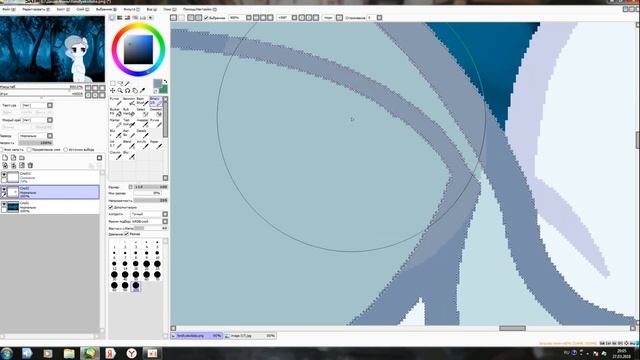Open the Edit menu
Screen dimensions: 640x360
coord(36,9)
